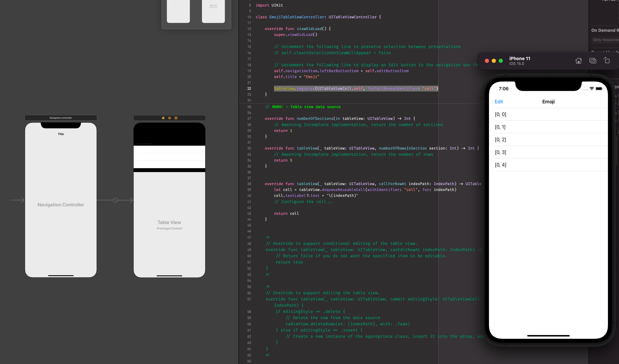Click the tableView.register line of code

tap(356, 89)
